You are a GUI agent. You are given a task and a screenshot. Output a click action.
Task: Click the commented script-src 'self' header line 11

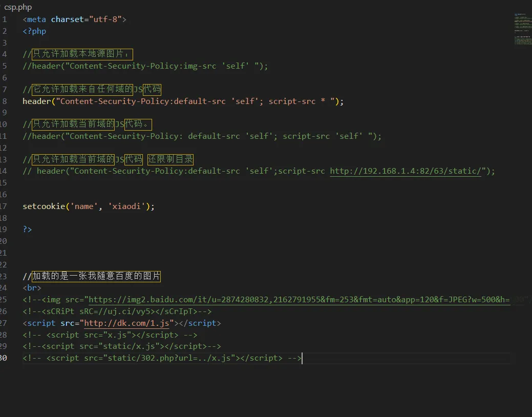(202, 136)
